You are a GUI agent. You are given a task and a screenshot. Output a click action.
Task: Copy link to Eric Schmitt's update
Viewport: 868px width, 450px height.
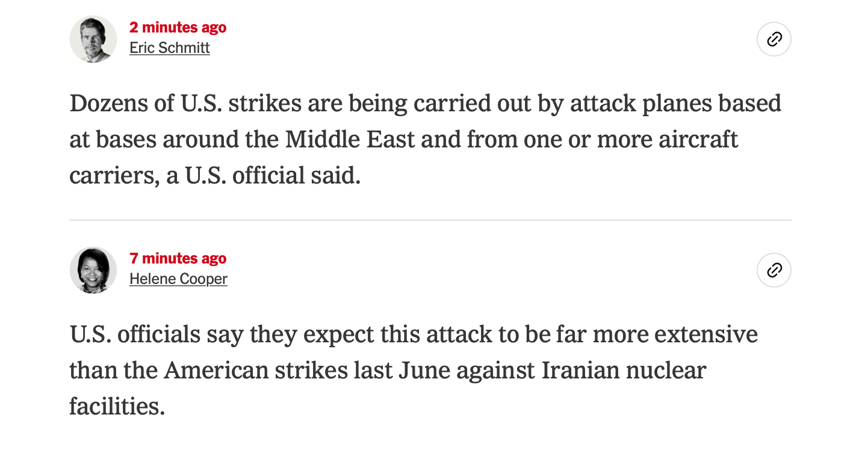pyautogui.click(x=773, y=40)
